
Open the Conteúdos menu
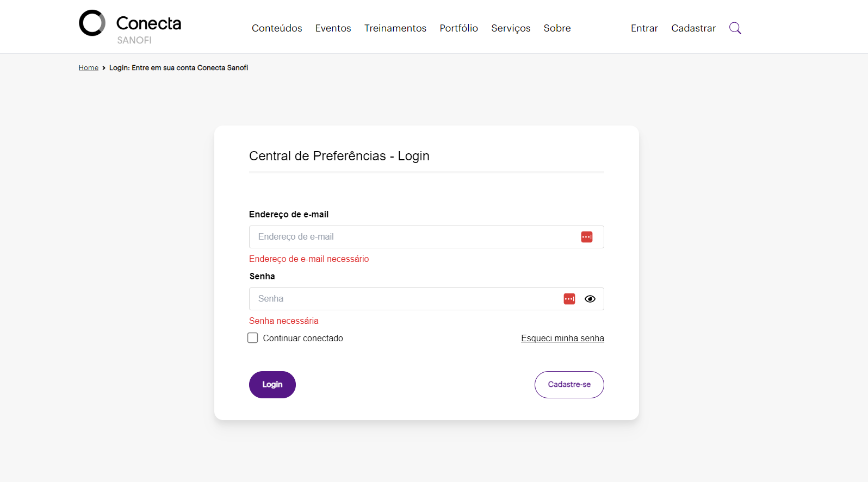277,28
